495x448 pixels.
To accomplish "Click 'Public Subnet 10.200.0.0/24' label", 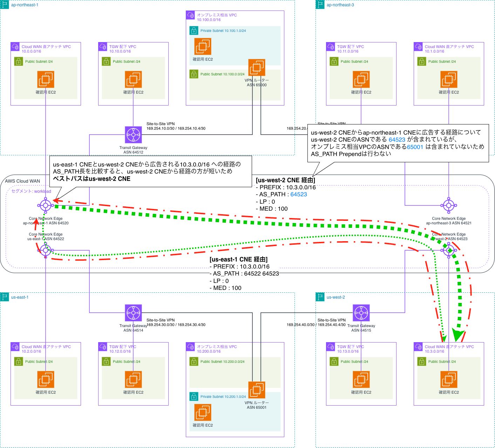I will click(223, 362).
